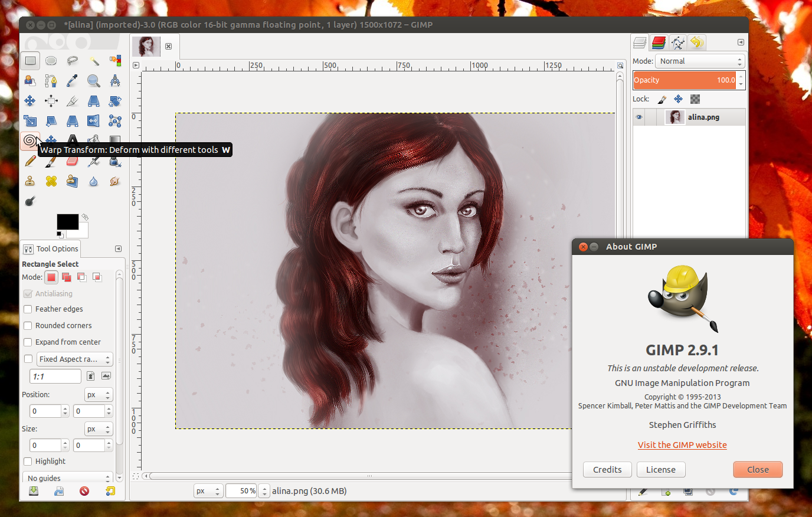Select the Zoom tool
812x517 pixels.
pos(93,81)
